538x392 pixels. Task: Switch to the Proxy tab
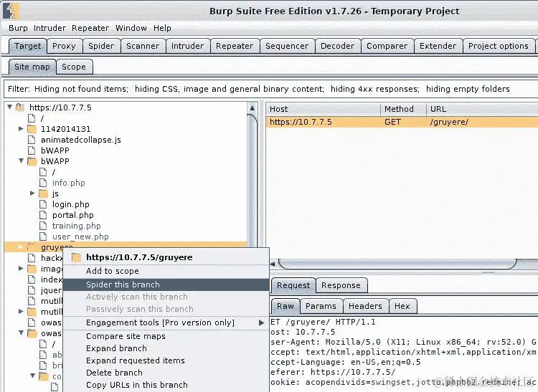click(x=64, y=46)
